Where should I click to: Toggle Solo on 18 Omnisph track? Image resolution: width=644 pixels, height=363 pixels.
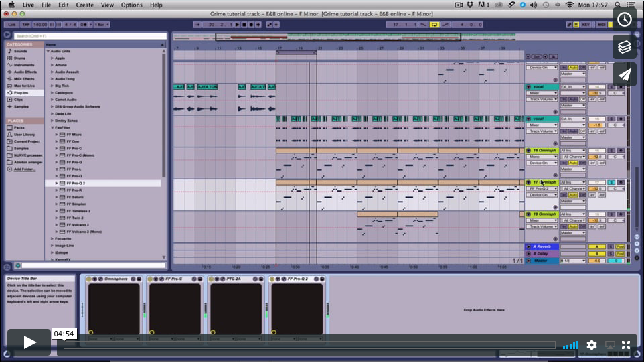[611, 214]
